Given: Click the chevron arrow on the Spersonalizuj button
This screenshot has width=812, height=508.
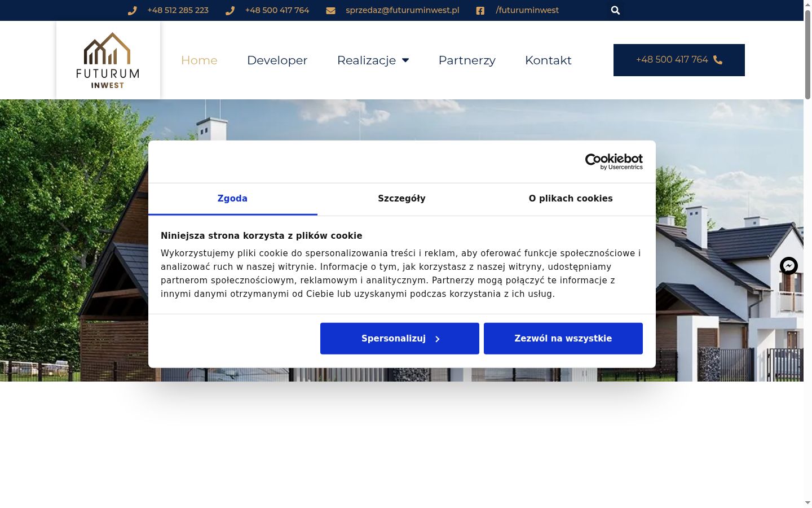Looking at the screenshot, I should tap(437, 339).
